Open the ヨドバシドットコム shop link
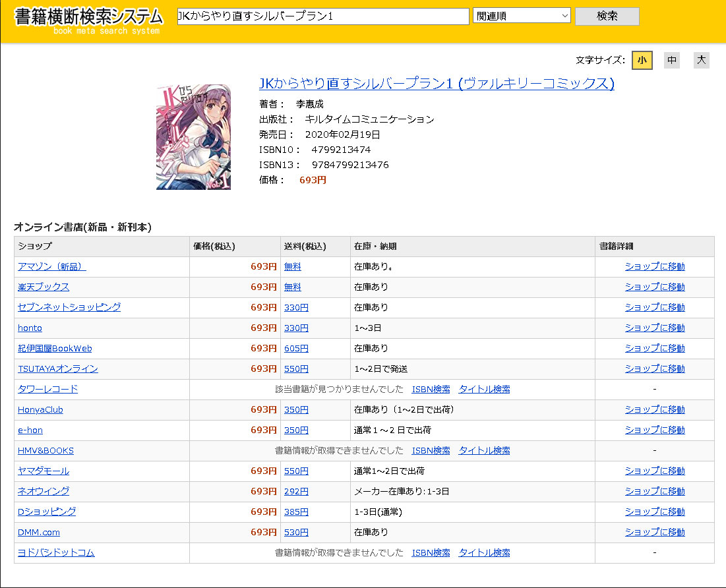The height and width of the screenshot is (588, 726). pos(56,553)
